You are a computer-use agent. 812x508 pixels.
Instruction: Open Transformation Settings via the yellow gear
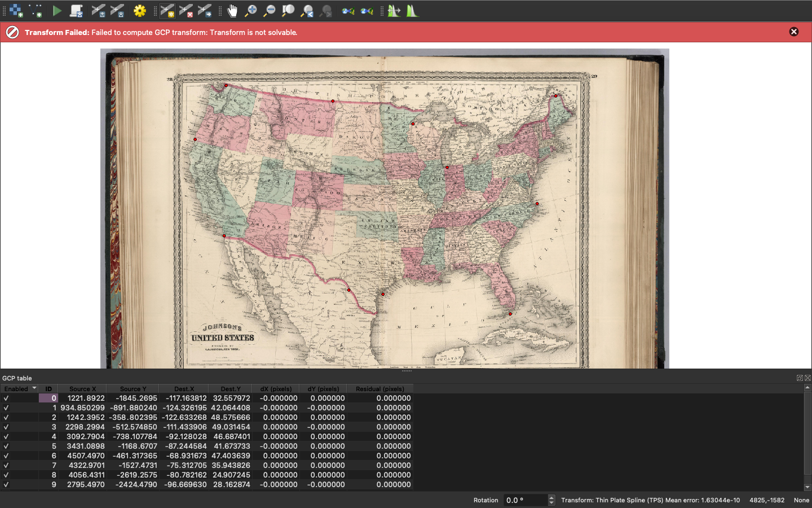coord(140,11)
